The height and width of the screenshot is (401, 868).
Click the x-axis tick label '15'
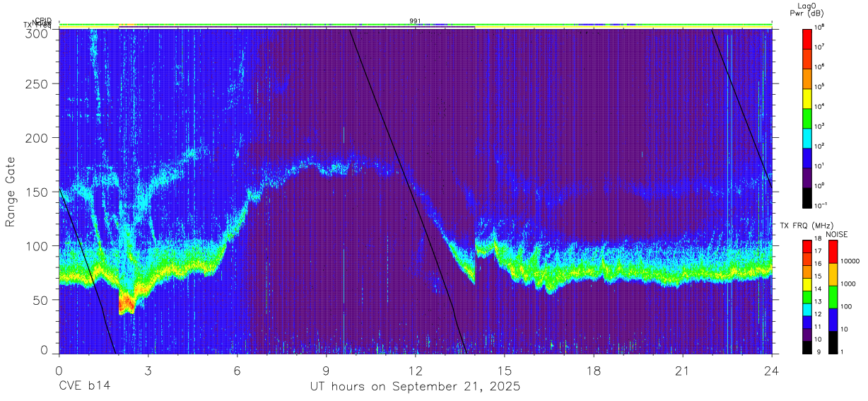tap(505, 371)
